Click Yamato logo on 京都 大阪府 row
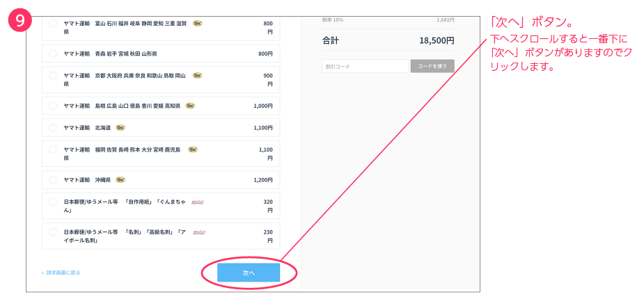 click(x=198, y=75)
